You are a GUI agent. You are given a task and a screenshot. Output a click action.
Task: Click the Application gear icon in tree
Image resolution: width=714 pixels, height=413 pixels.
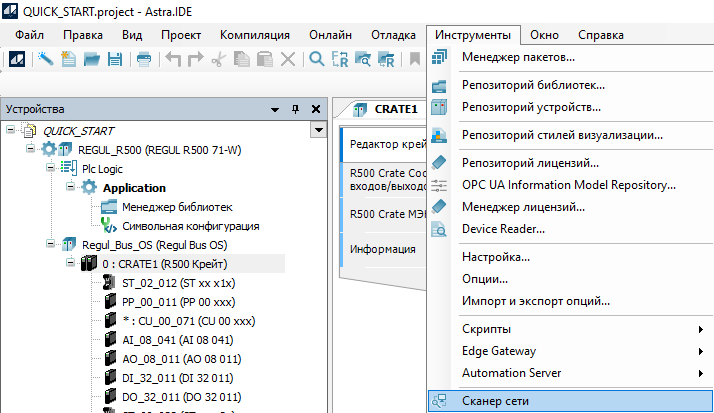[x=89, y=188]
